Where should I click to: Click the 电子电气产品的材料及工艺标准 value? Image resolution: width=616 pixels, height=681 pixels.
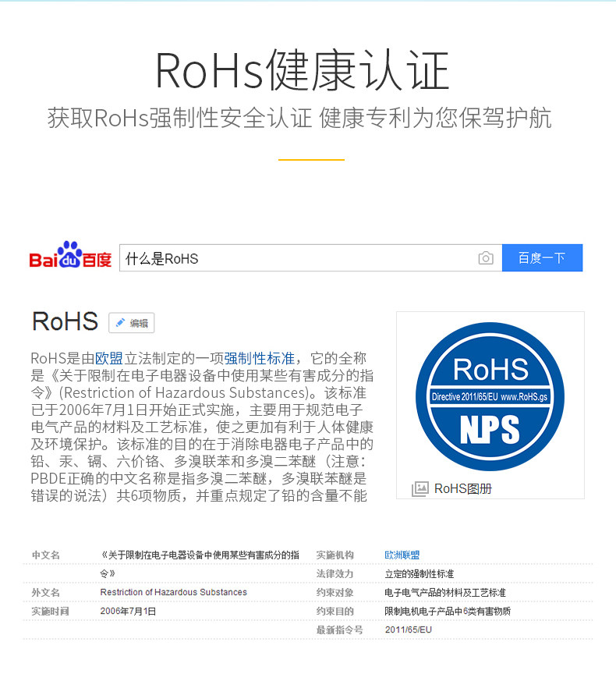pyautogui.click(x=445, y=592)
